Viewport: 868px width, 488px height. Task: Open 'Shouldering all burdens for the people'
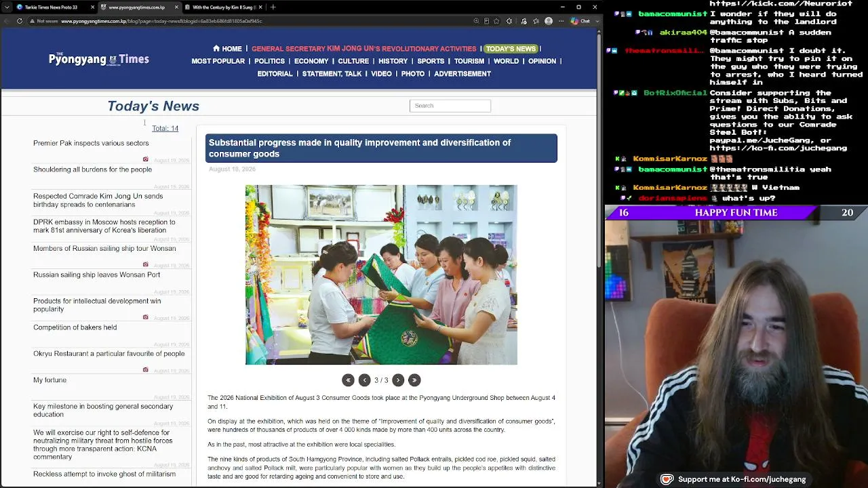pos(92,169)
